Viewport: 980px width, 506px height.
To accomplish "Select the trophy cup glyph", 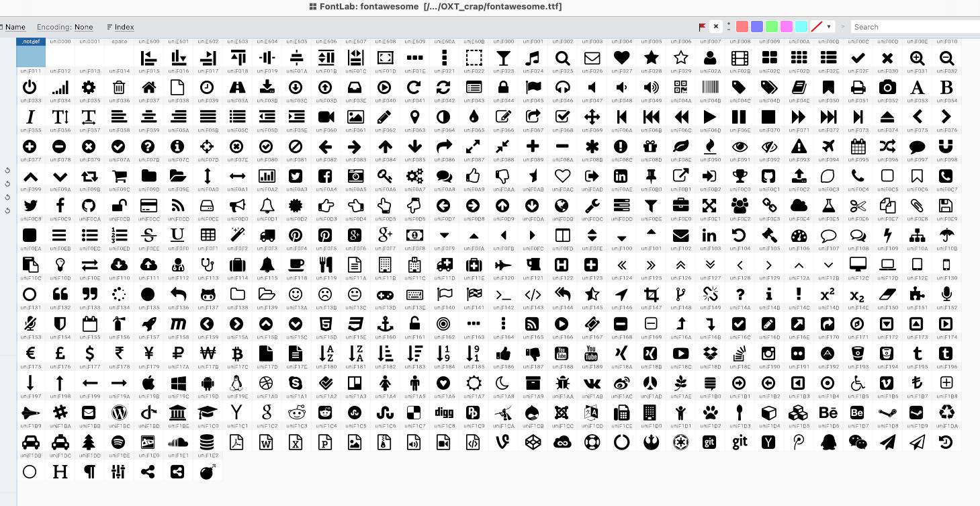I will [x=740, y=175].
